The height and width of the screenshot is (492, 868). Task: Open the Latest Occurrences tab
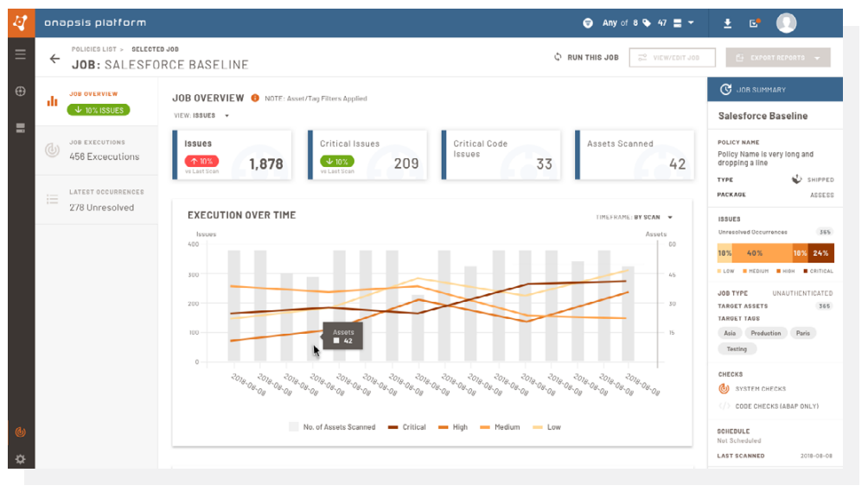[96, 199]
